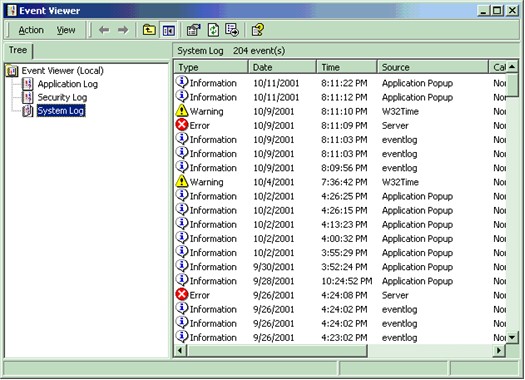This screenshot has height=380, width=525.
Task: Toggle Show/Hide Console Tree icon
Action: tap(169, 30)
